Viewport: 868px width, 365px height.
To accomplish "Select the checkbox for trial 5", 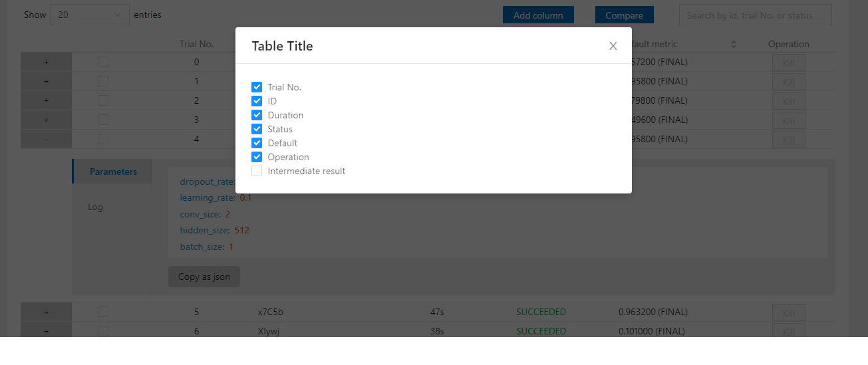I will (x=103, y=312).
